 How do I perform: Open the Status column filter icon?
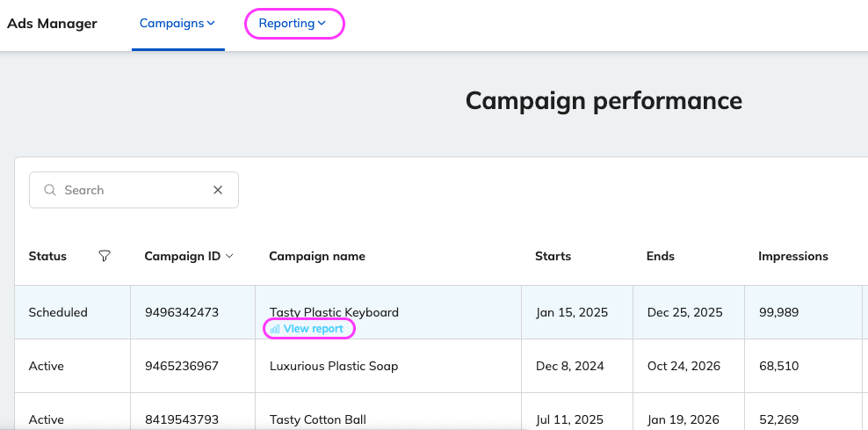(105, 256)
